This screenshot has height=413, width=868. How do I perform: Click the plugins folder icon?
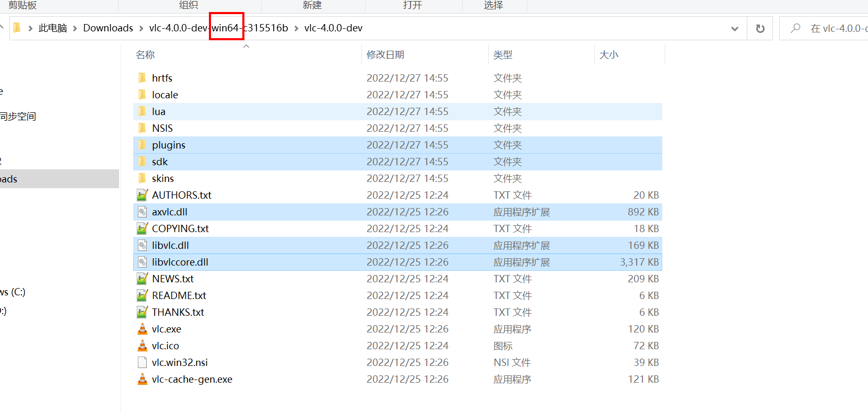click(142, 145)
